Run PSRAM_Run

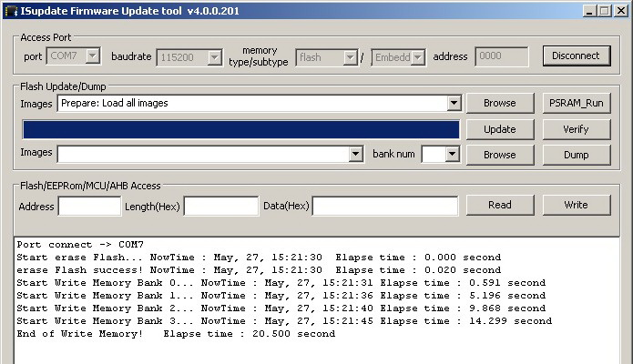pos(576,104)
